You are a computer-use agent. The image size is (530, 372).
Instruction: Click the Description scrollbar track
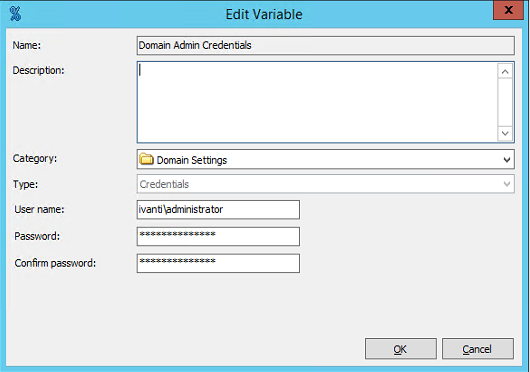pyautogui.click(x=505, y=102)
